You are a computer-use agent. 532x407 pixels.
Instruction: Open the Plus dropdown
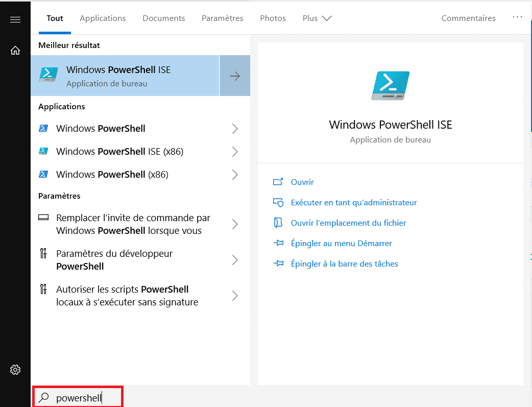pos(317,18)
